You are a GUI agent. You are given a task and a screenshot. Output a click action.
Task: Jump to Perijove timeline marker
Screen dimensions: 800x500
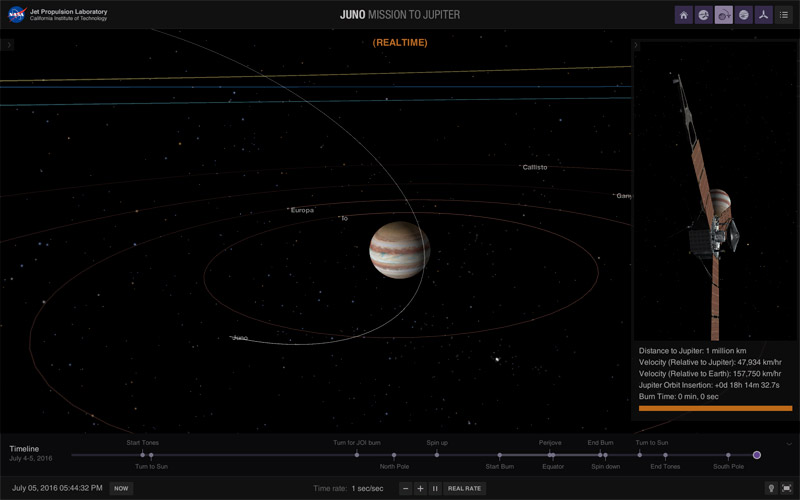coord(549,455)
